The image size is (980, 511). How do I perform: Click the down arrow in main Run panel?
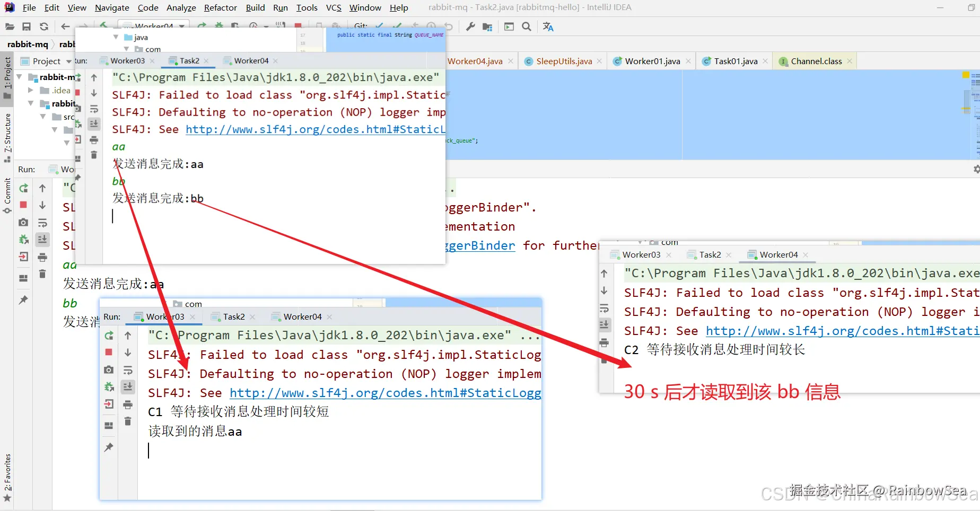[42, 205]
